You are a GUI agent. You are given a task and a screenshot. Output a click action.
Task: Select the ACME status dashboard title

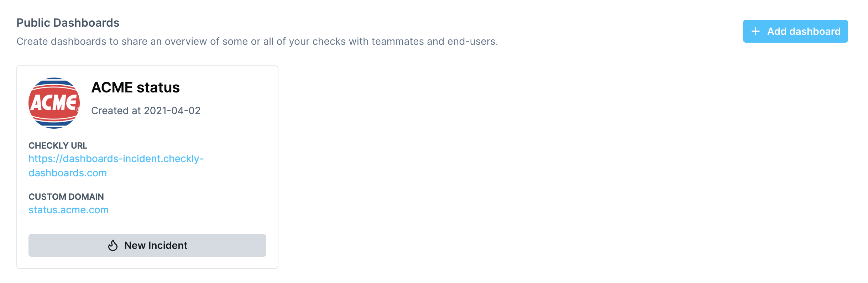(135, 87)
